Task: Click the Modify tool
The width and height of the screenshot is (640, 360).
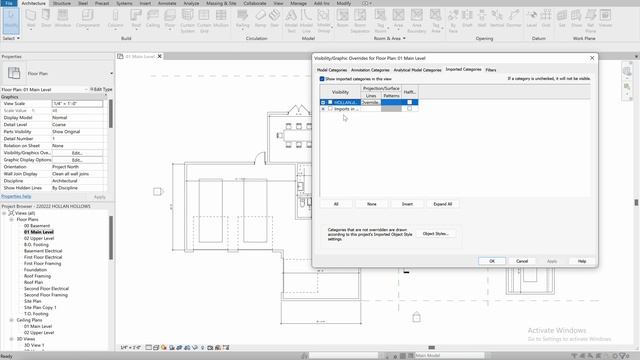Action: point(11,21)
